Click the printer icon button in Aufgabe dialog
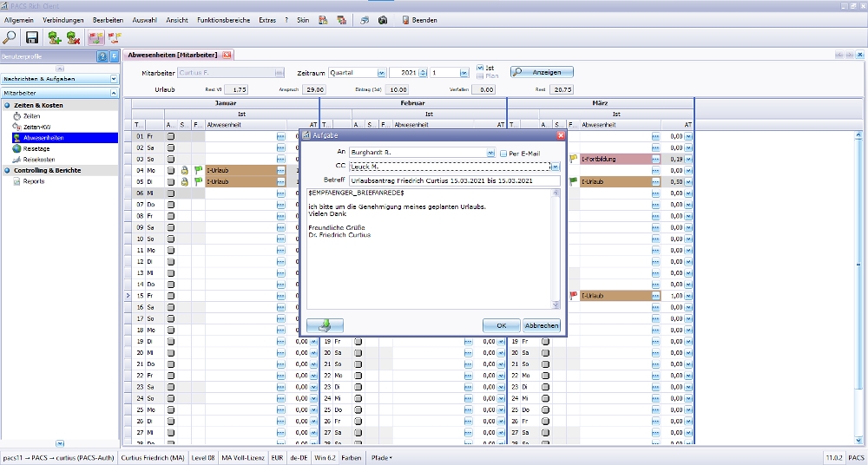 coord(325,325)
